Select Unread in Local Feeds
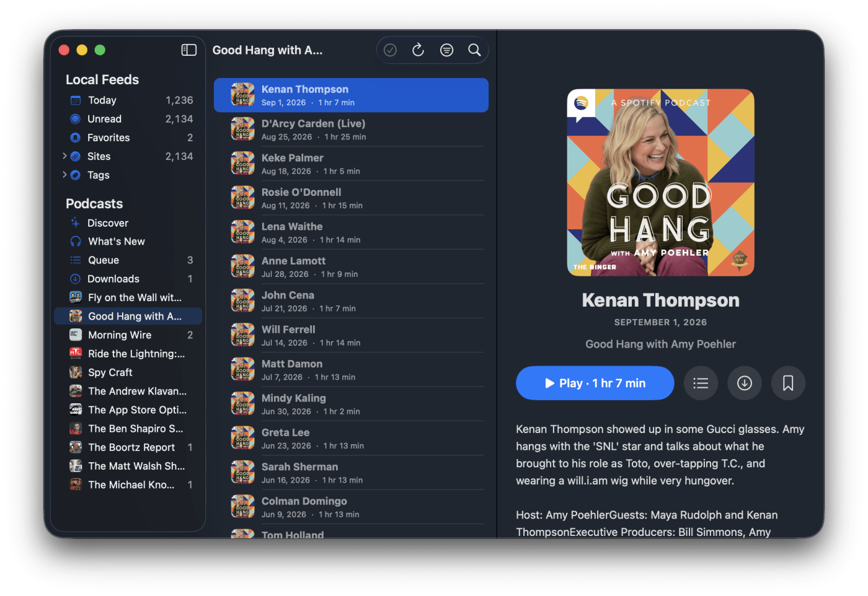This screenshot has width=868, height=596. point(128,119)
